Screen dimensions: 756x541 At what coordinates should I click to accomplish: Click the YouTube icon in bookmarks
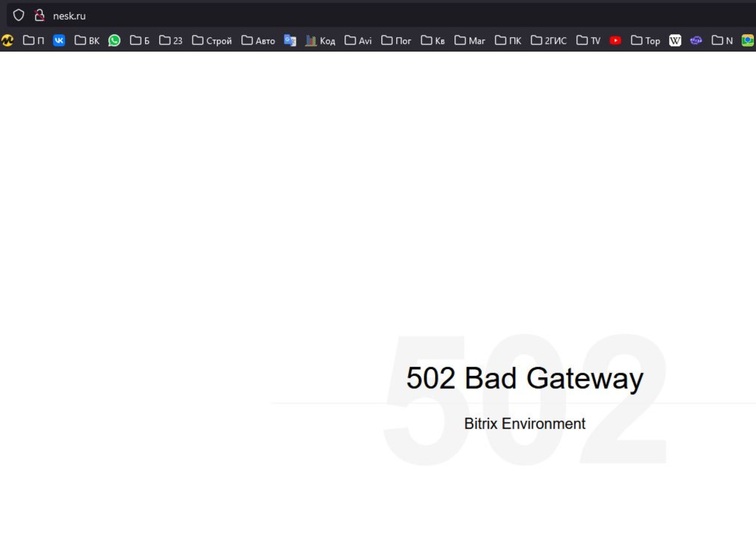[x=616, y=41]
